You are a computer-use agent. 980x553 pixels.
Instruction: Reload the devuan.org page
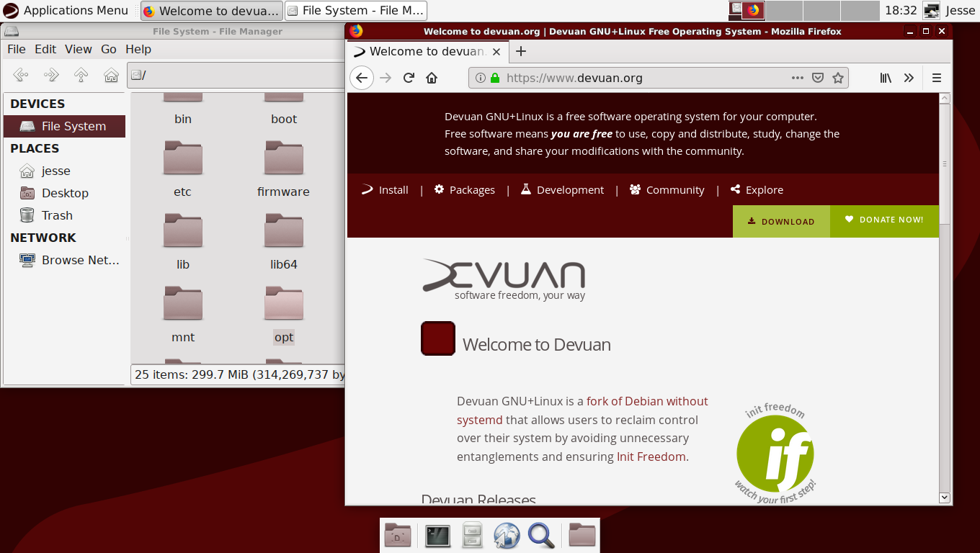coord(409,78)
